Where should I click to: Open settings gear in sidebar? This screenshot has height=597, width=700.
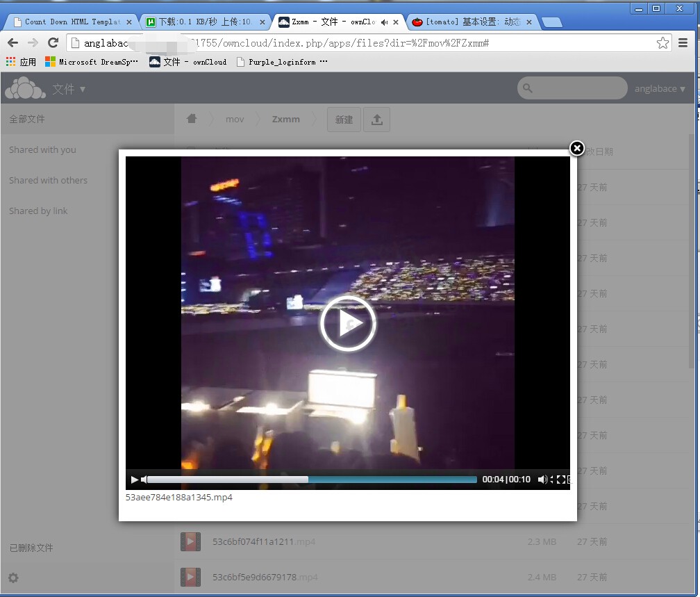point(13,578)
